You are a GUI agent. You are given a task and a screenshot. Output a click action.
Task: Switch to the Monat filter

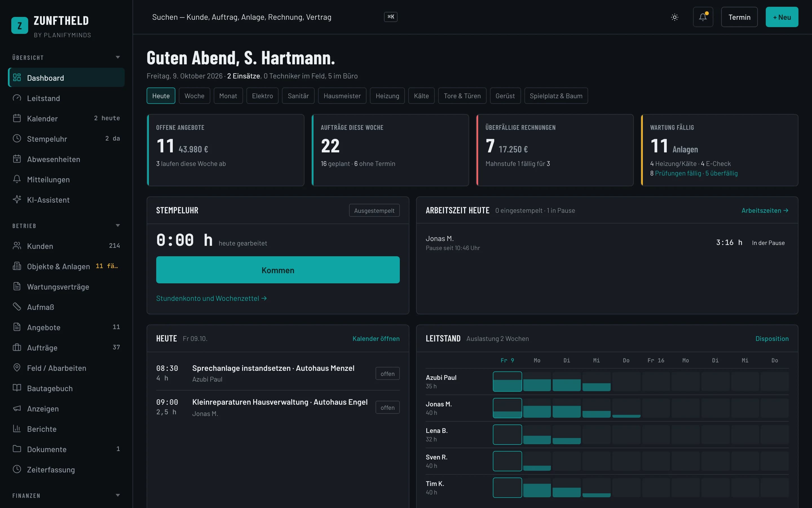tap(228, 96)
